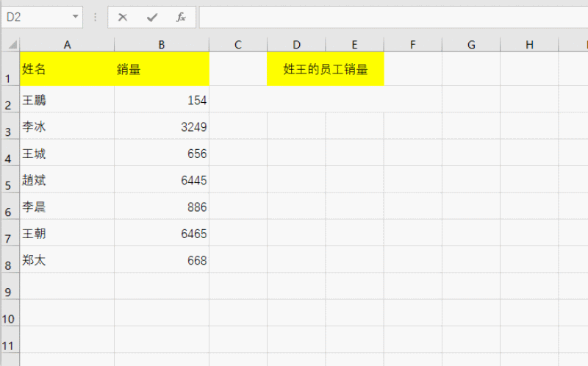588x366 pixels.
Task: Select column G header
Action: (x=471, y=45)
